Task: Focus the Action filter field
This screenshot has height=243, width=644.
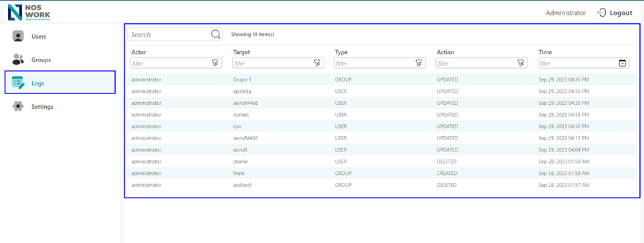Action: (481, 63)
